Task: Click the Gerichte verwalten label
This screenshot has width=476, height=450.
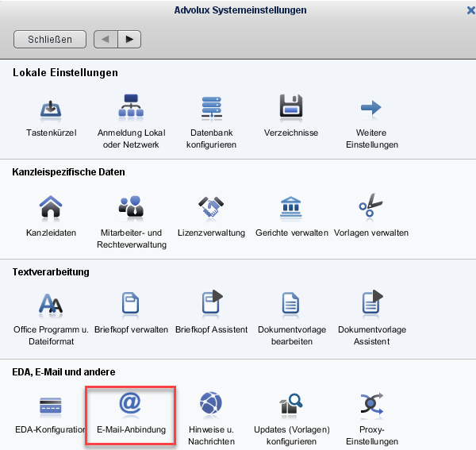Action: (x=291, y=233)
